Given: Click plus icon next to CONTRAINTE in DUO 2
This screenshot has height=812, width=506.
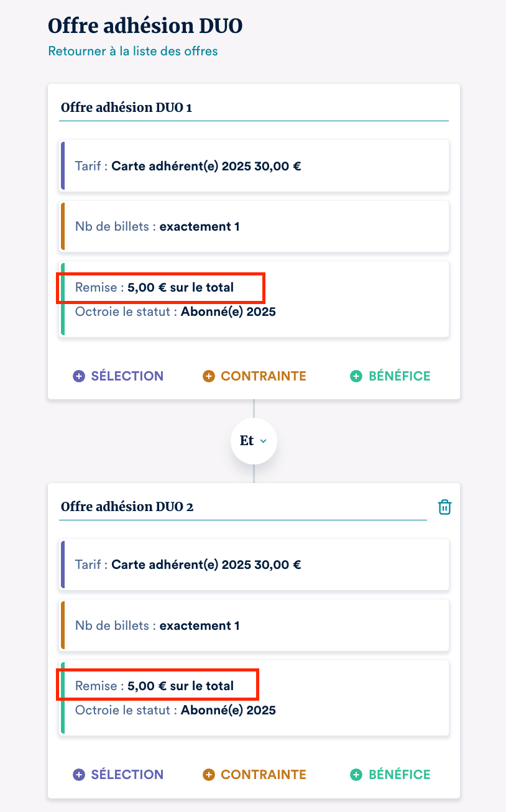Looking at the screenshot, I should [x=209, y=775].
